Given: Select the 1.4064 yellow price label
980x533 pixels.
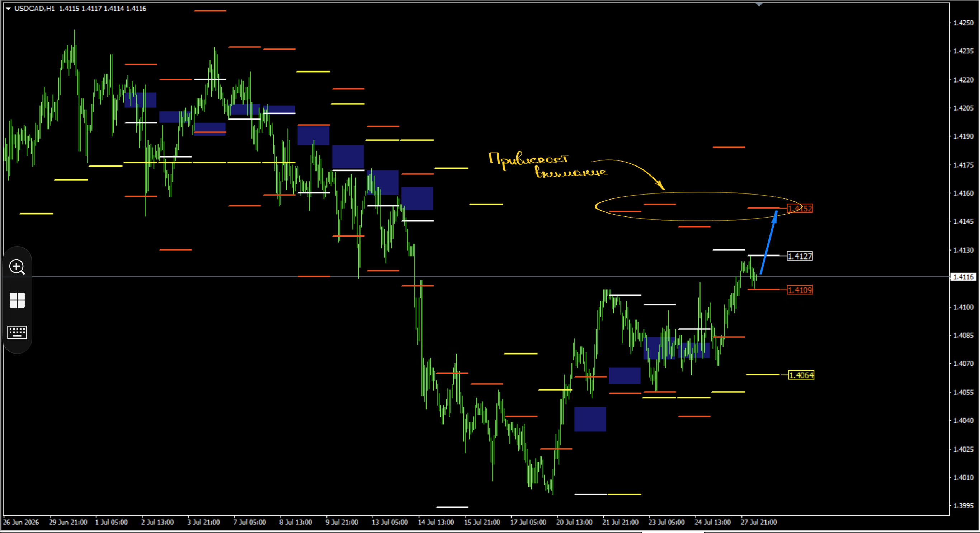Looking at the screenshot, I should [801, 375].
